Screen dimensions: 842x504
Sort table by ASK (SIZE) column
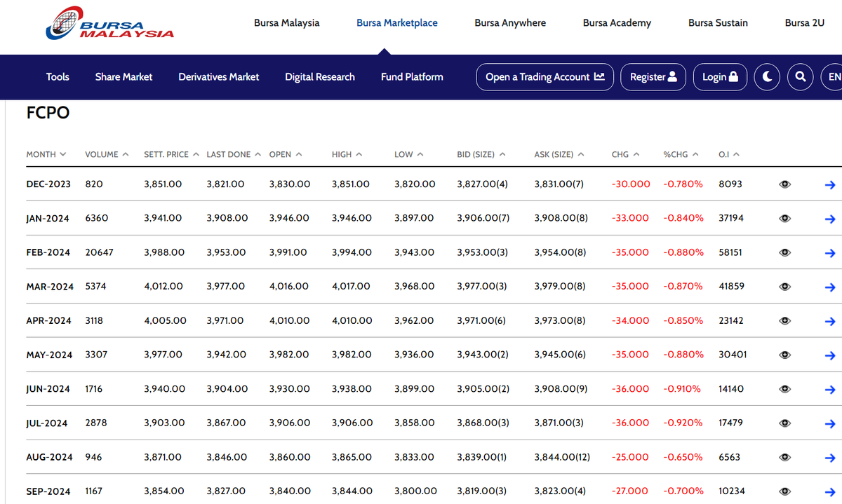coord(559,154)
